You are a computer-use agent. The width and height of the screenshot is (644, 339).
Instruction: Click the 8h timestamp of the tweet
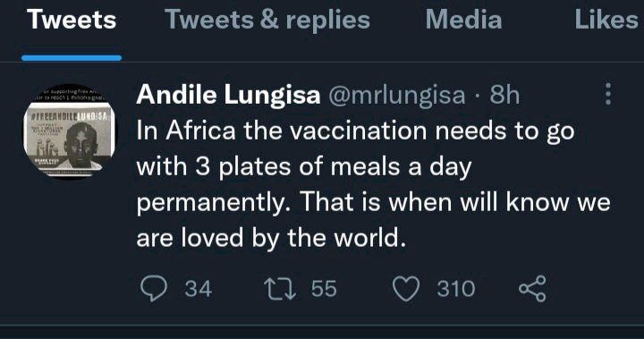pos(504,95)
